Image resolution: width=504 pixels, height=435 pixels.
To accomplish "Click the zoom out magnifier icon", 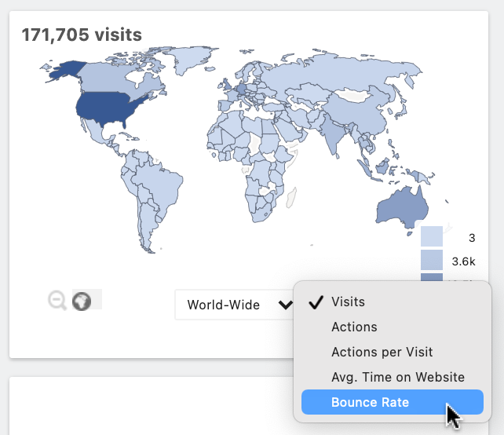I will click(57, 300).
